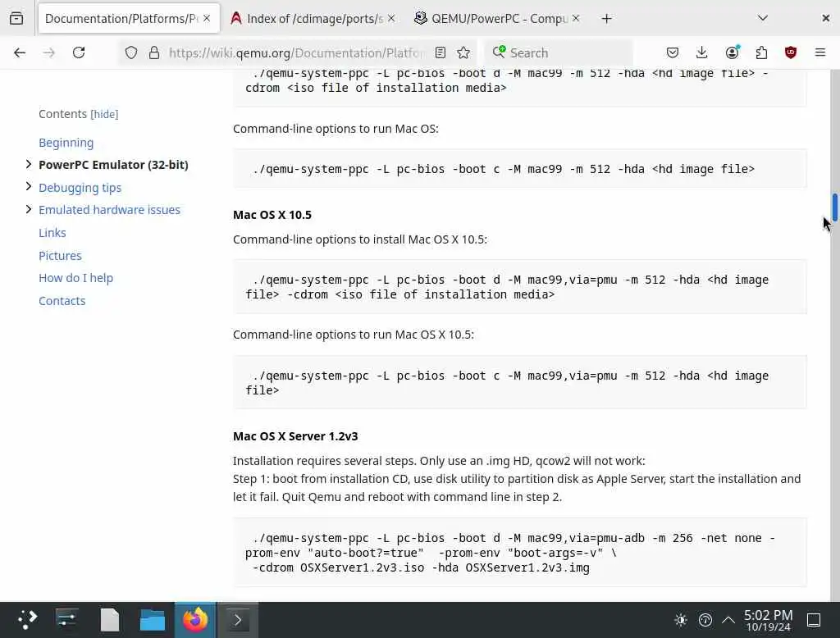Open the Links section
Viewport: 840px width, 638px height.
(x=52, y=233)
